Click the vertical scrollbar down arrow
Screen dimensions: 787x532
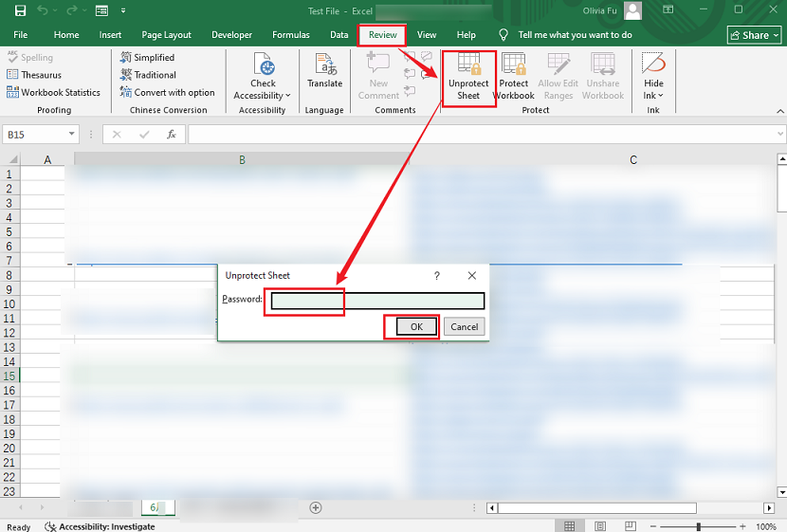tap(781, 492)
